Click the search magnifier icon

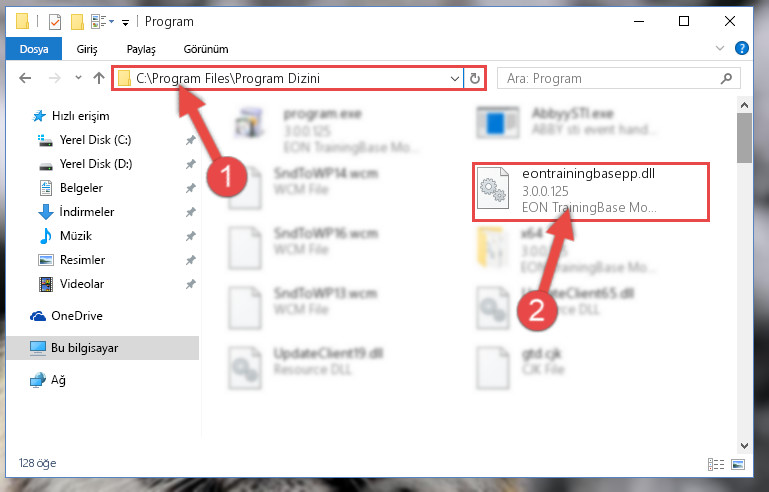coord(726,78)
